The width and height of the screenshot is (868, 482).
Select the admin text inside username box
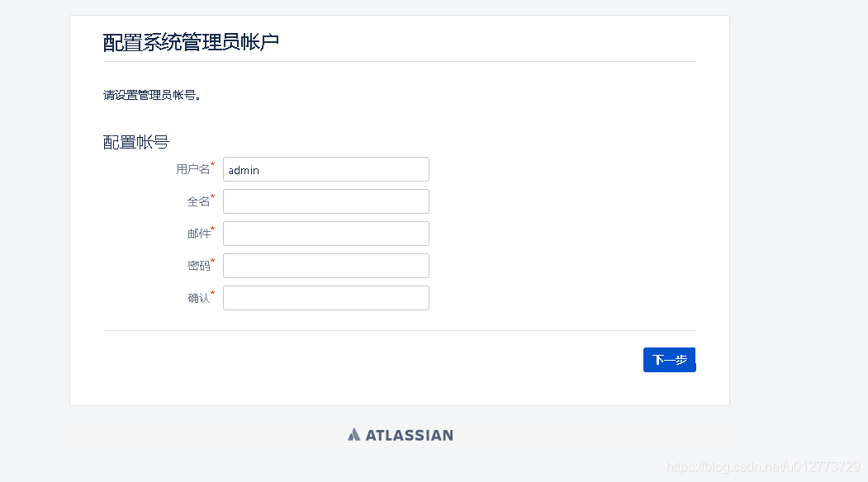[x=244, y=169]
